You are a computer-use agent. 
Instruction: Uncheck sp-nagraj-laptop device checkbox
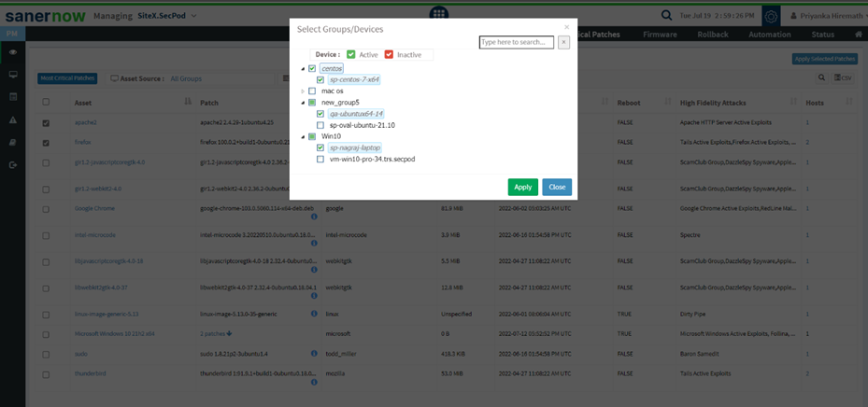(320, 147)
